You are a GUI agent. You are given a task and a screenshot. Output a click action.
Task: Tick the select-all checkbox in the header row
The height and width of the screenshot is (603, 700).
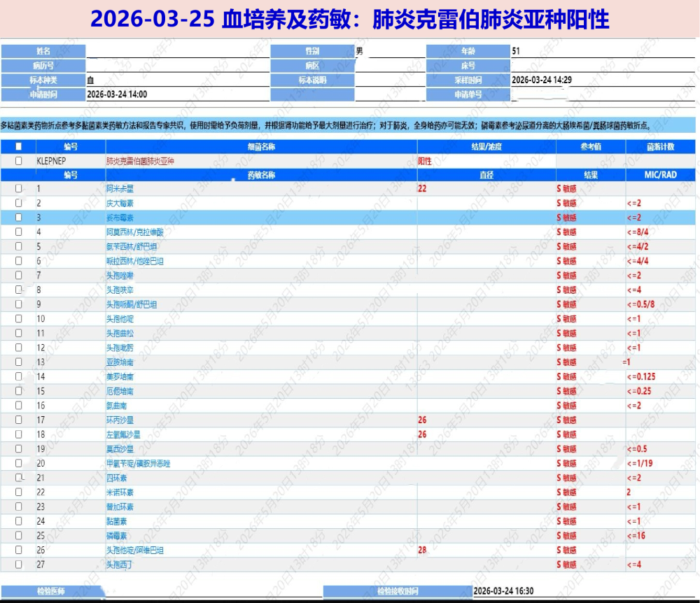(x=19, y=146)
